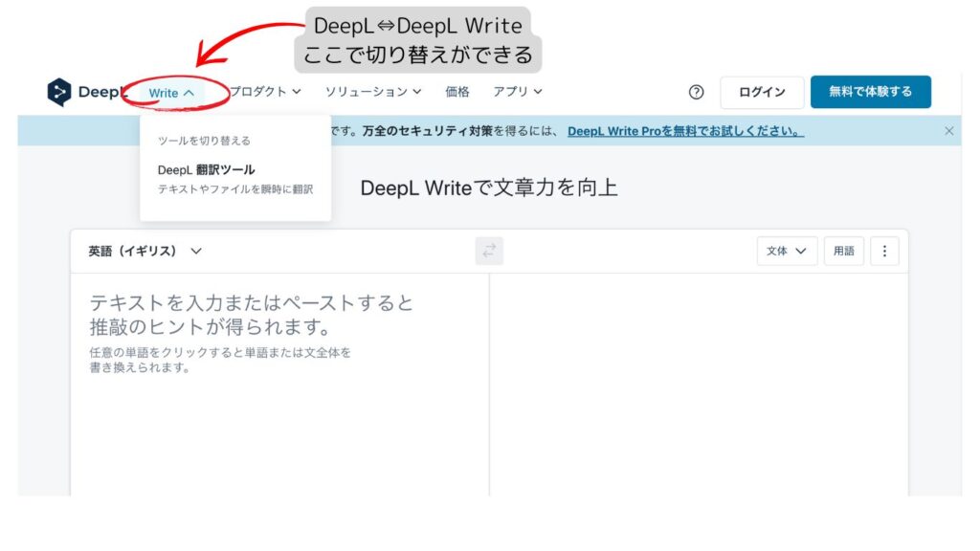980x551 pixels.
Task: Expand the アプリ menu
Action: (x=518, y=92)
